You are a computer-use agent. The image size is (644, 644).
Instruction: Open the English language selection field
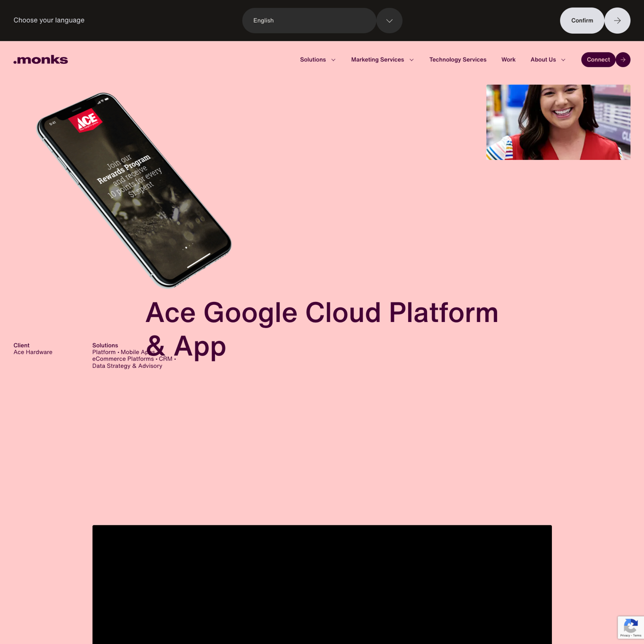(309, 21)
